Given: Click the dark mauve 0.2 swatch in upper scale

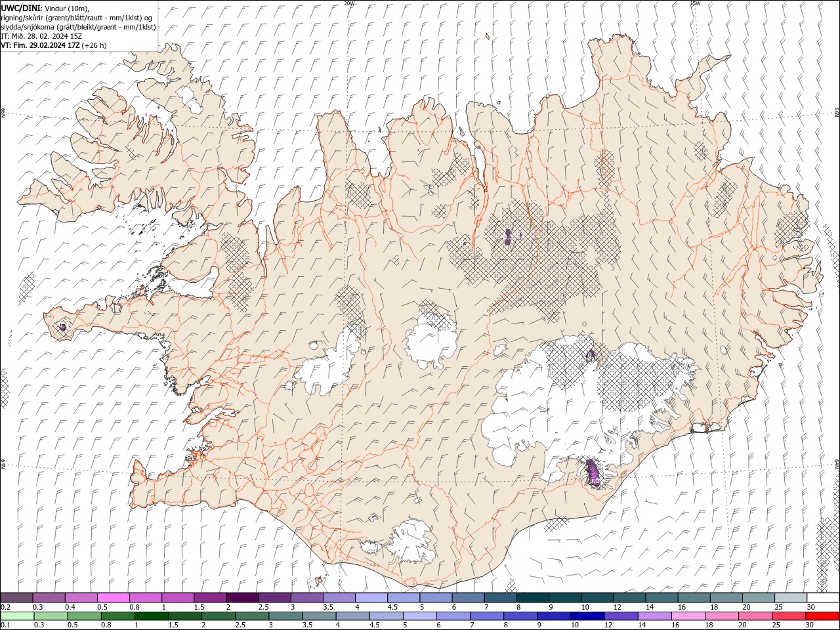Looking at the screenshot, I should click(17, 598).
